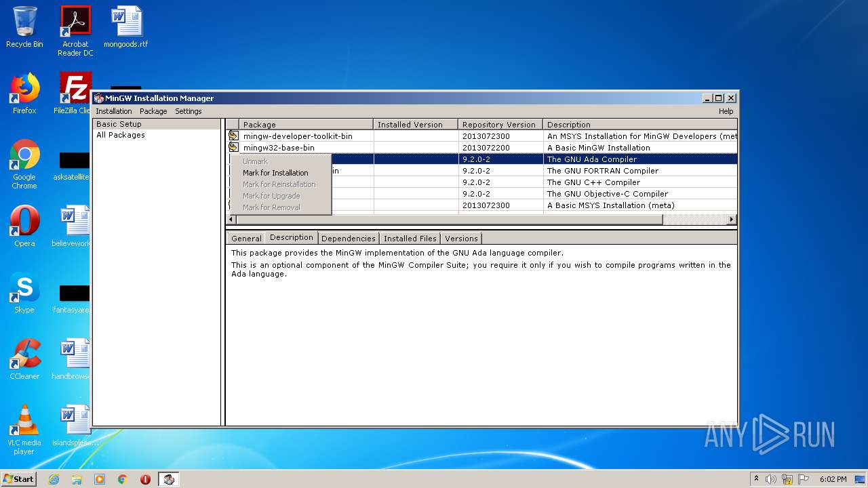Click the network tray icon
The image size is (868, 488).
787,479
